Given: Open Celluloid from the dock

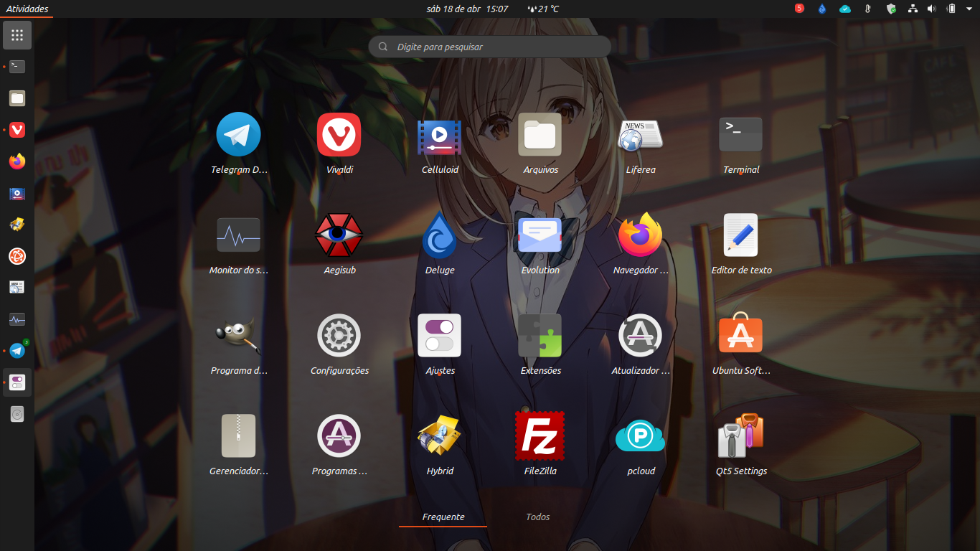Looking at the screenshot, I should [x=17, y=193].
